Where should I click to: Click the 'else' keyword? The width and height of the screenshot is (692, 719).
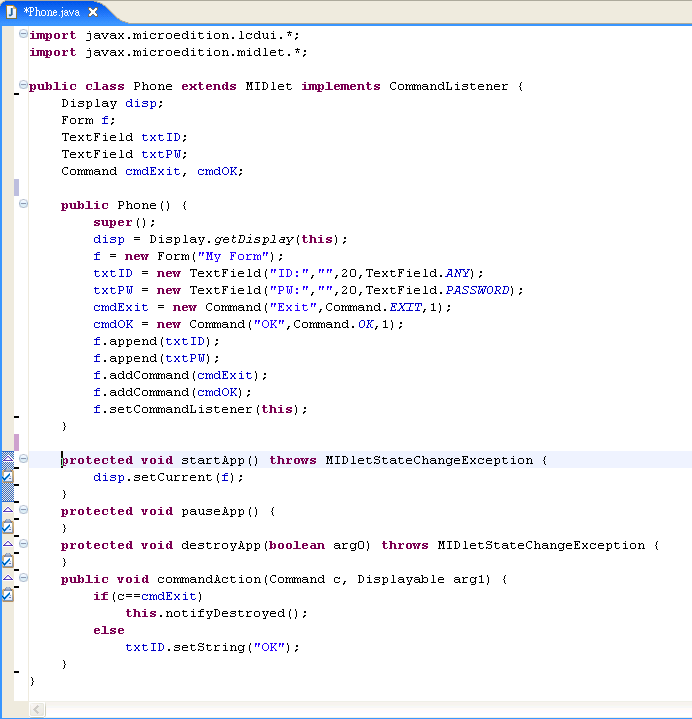tap(109, 630)
